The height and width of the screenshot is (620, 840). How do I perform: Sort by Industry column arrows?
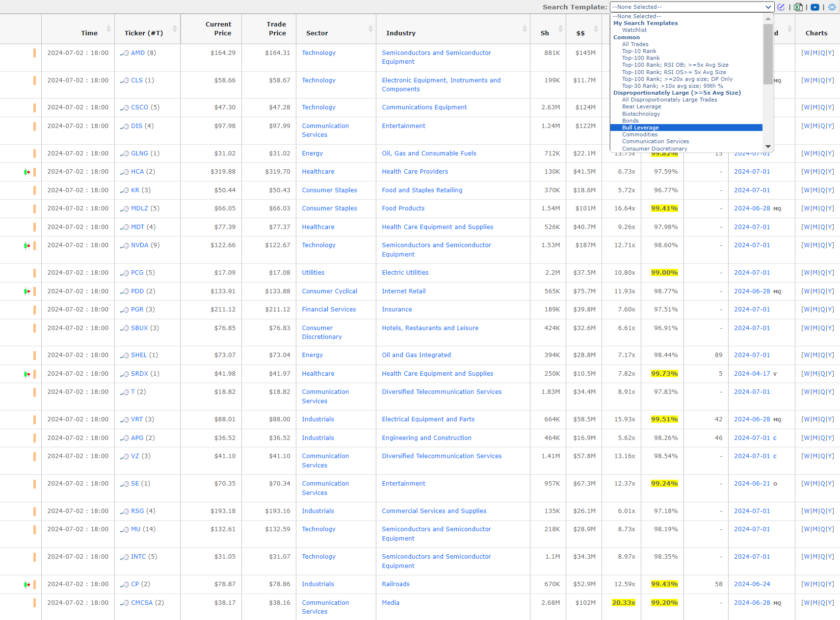coord(525,29)
